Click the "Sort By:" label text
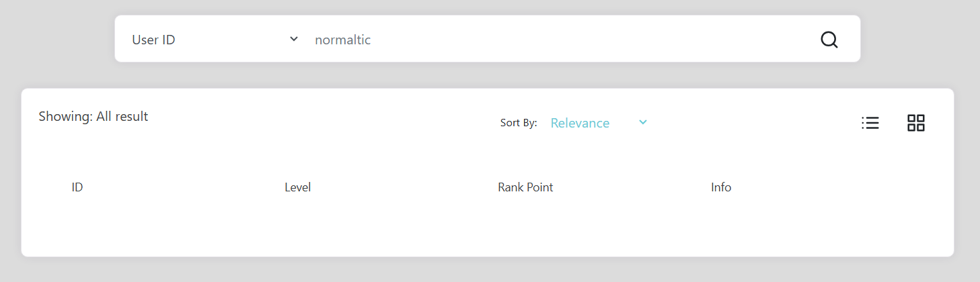 519,123
